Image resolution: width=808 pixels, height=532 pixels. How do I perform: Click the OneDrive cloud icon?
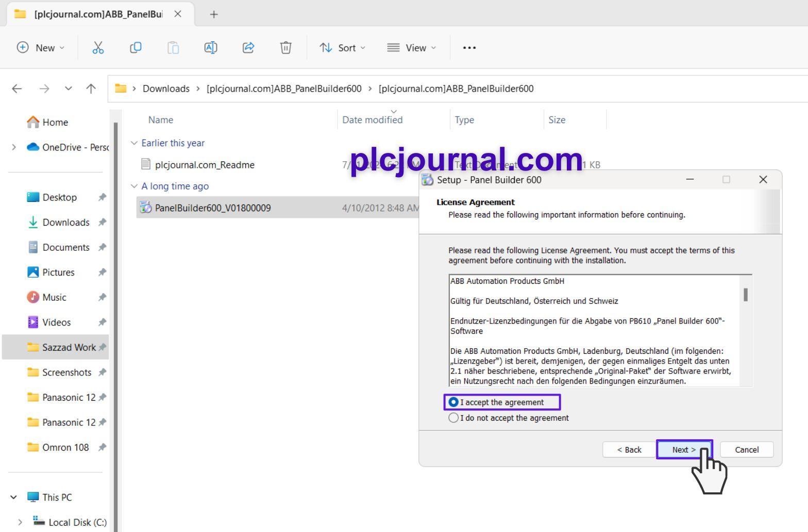pyautogui.click(x=33, y=147)
